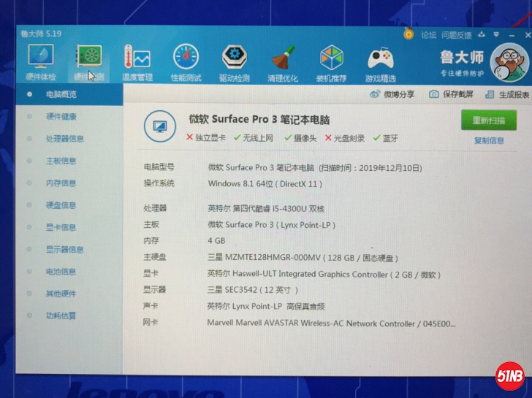The width and height of the screenshot is (532, 398).
Task: Click the 复制信息 link
Action: pyautogui.click(x=489, y=140)
